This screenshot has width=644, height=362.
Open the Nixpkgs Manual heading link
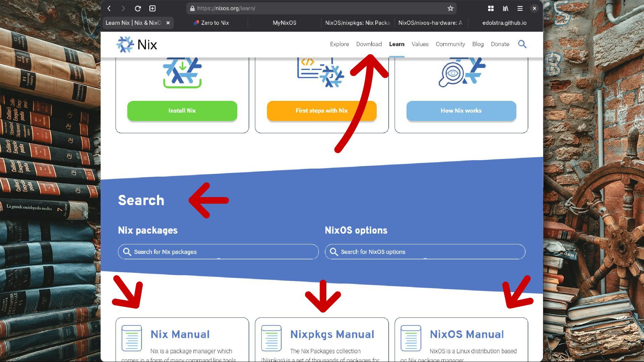point(332,334)
